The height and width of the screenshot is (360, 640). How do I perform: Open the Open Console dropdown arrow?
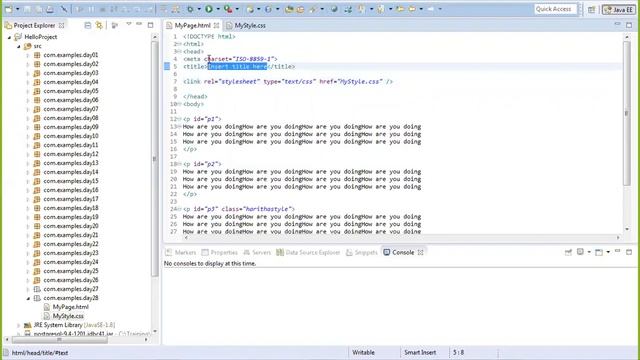coord(608,252)
